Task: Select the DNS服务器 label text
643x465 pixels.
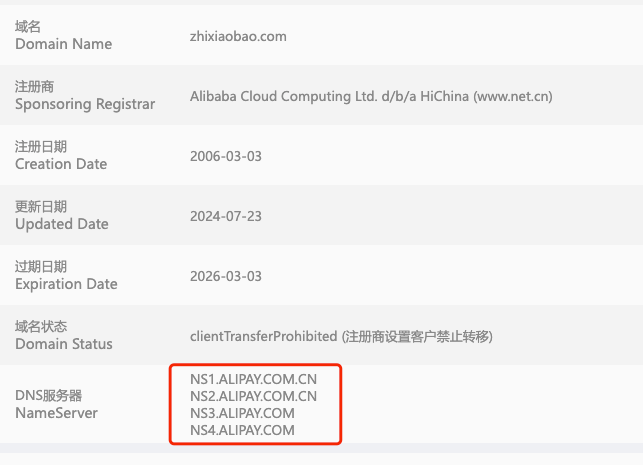Action: click(48, 395)
